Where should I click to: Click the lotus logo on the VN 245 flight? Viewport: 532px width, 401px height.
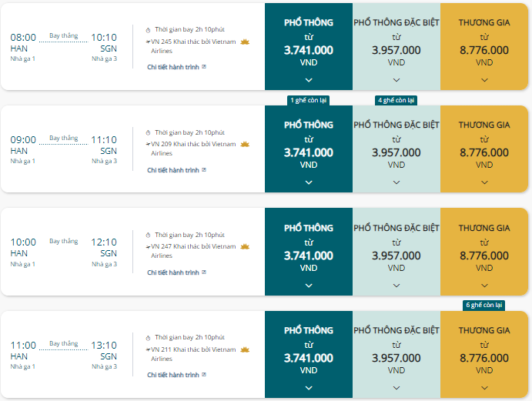[x=245, y=42]
